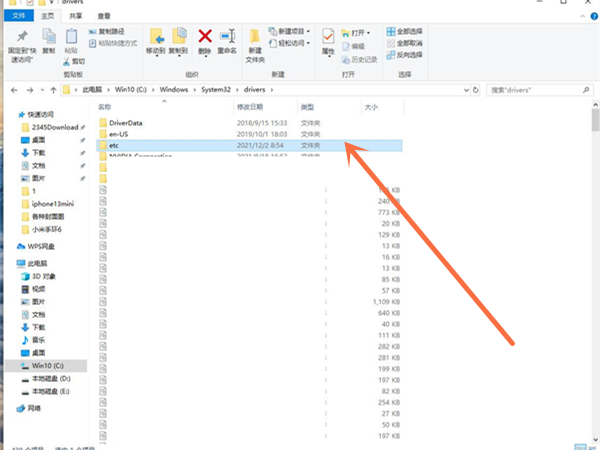Click Invert Selection (反向选择) in ribbon
Screen dimensions: 600x450
point(416,56)
